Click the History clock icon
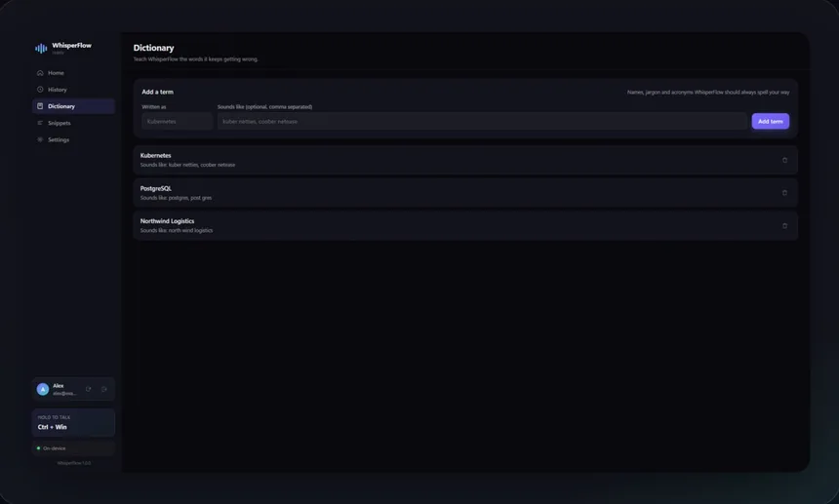The height and width of the screenshot is (504, 839). point(40,90)
